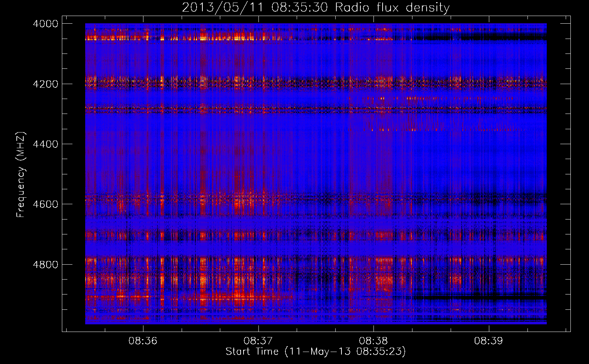Select the 4600 frequency tick label
Image resolution: width=589 pixels, height=364 pixels.
[46, 204]
